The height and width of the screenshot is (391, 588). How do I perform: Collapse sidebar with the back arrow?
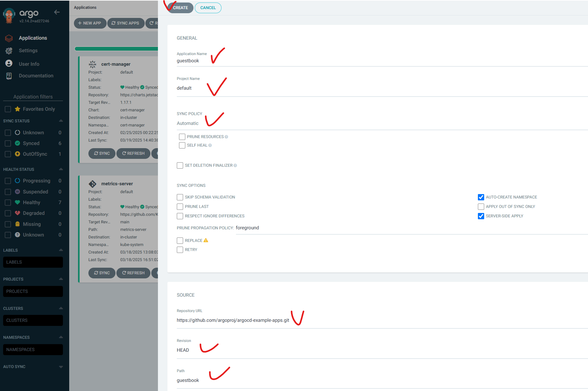[x=57, y=12]
